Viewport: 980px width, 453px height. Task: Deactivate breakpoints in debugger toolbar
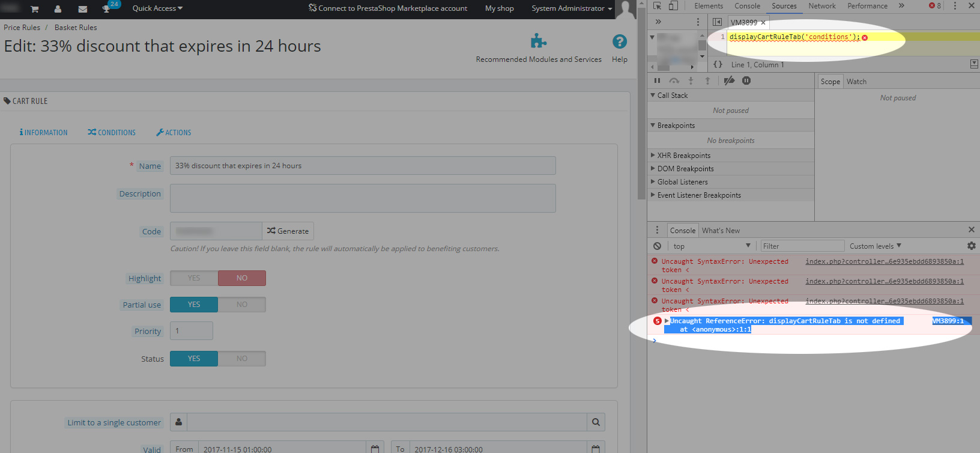point(729,81)
